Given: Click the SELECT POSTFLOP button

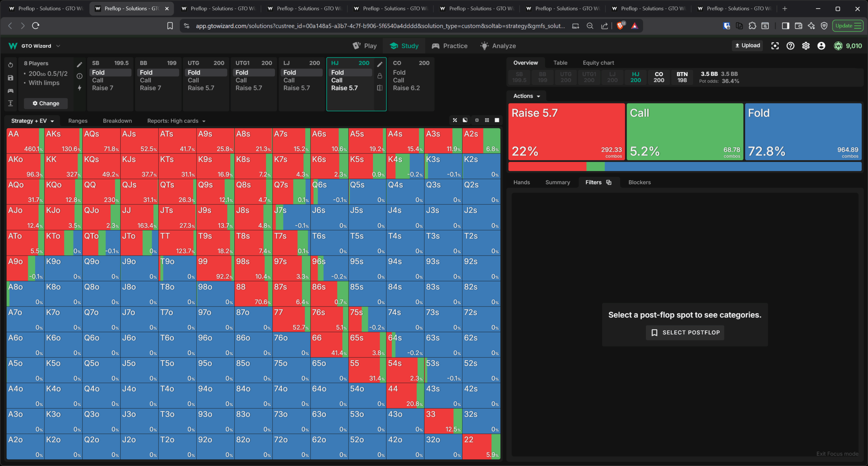Looking at the screenshot, I should [685, 332].
